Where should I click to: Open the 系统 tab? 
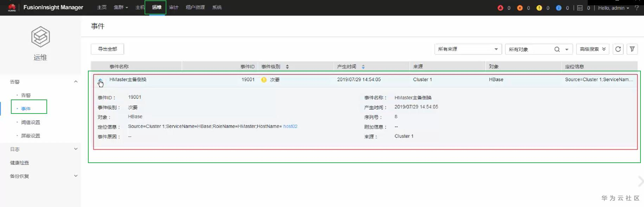(x=217, y=7)
